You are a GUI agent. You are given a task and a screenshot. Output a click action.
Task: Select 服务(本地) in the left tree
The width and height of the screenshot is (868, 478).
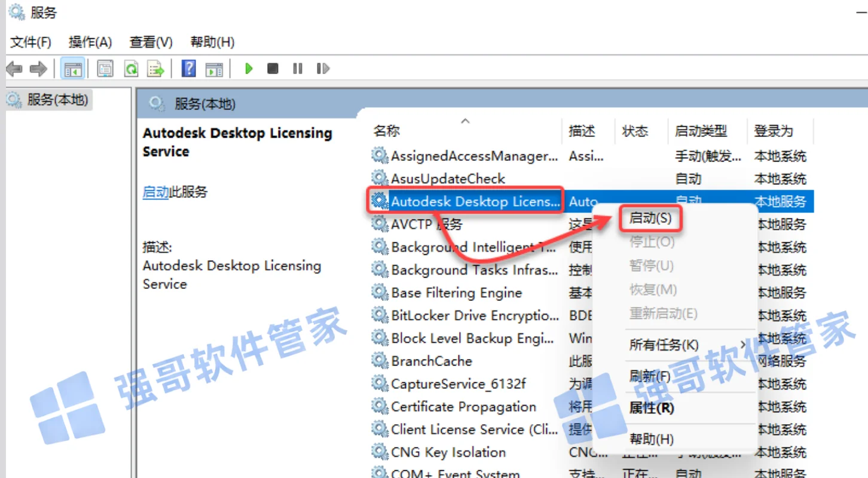(x=58, y=100)
